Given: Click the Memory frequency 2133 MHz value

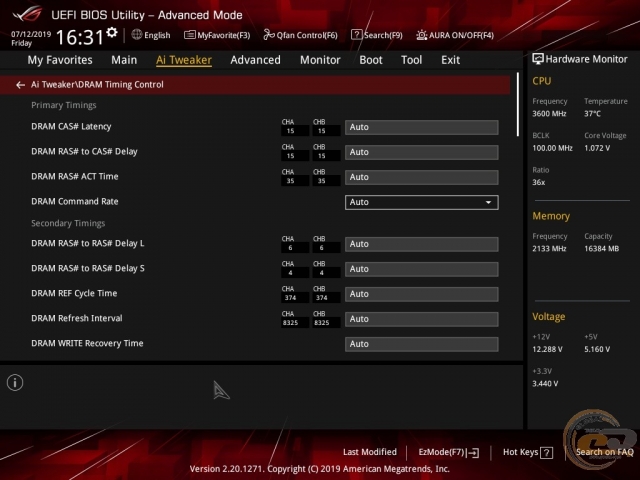Looking at the screenshot, I should click(x=549, y=249).
